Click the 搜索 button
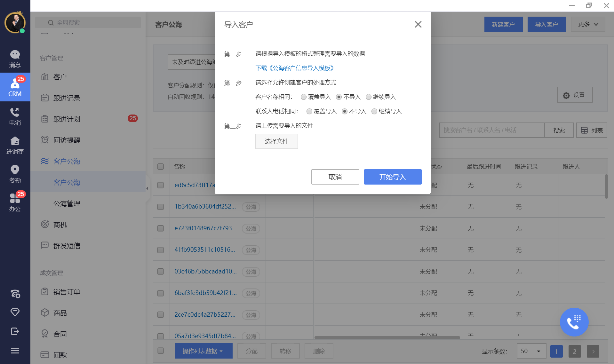 (559, 130)
